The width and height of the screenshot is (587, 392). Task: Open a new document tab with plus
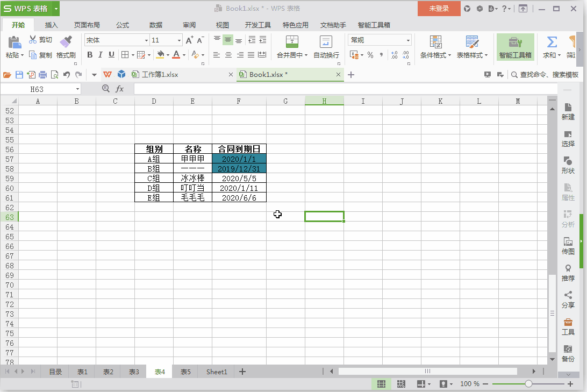click(351, 75)
